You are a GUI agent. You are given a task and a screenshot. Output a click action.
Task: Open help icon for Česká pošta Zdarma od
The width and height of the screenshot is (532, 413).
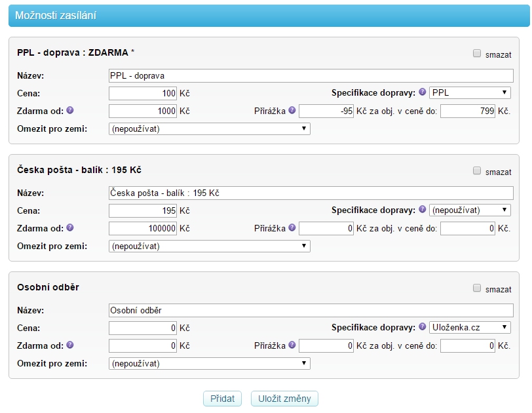click(70, 228)
